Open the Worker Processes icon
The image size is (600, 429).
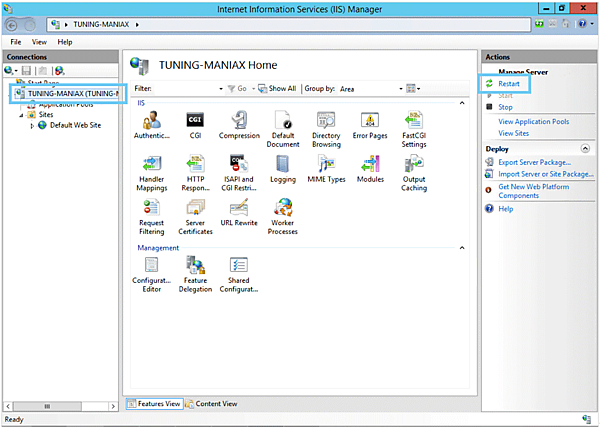point(283,213)
